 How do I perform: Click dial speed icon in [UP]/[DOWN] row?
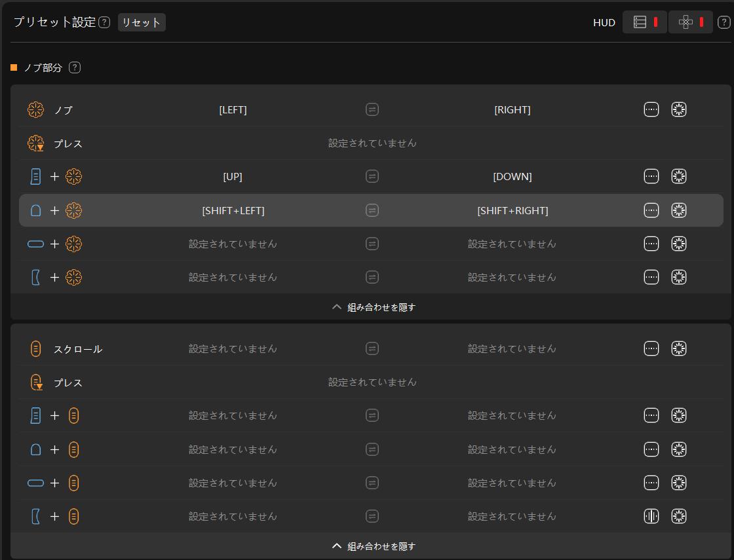[x=679, y=177]
